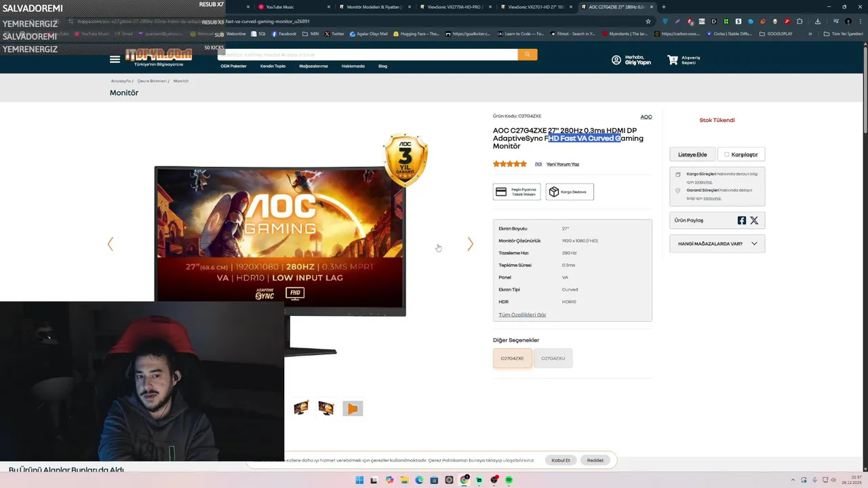Share product on Facebook icon
Image resolution: width=868 pixels, height=488 pixels.
tap(742, 220)
